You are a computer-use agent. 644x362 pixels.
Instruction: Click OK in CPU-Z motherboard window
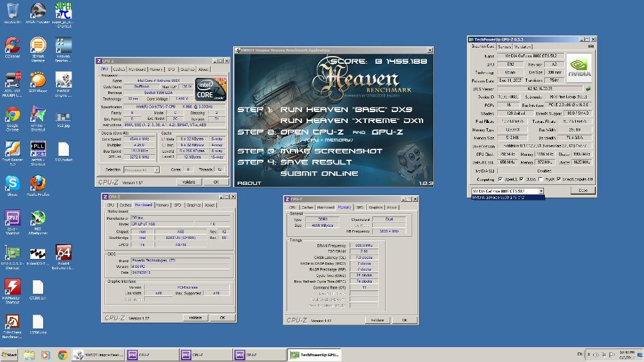[222, 318]
